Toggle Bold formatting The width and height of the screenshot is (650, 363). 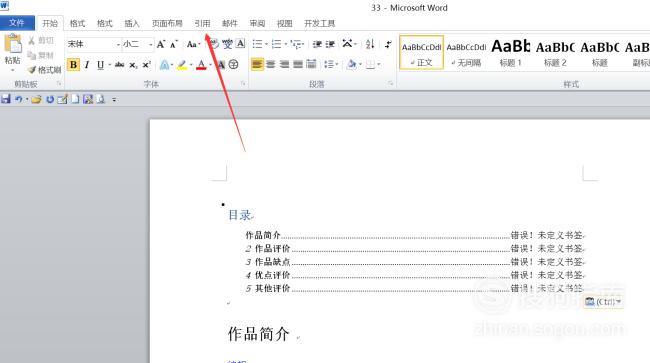(73, 65)
